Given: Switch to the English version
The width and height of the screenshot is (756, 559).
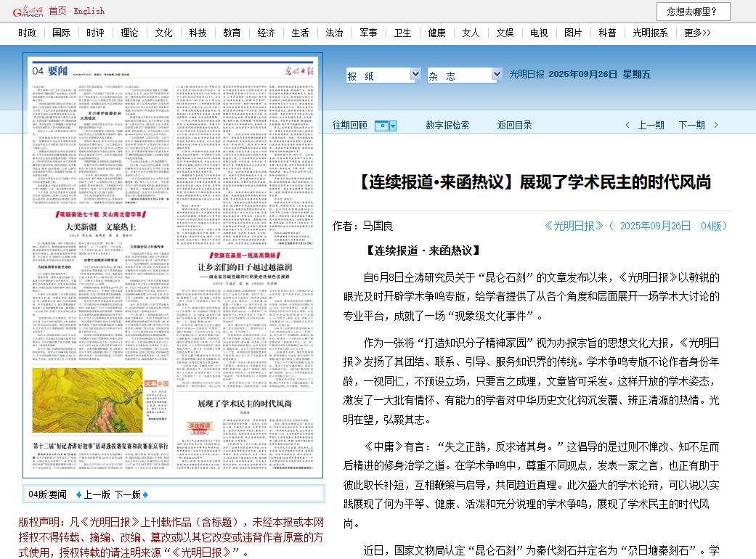Looking at the screenshot, I should [x=89, y=11].
